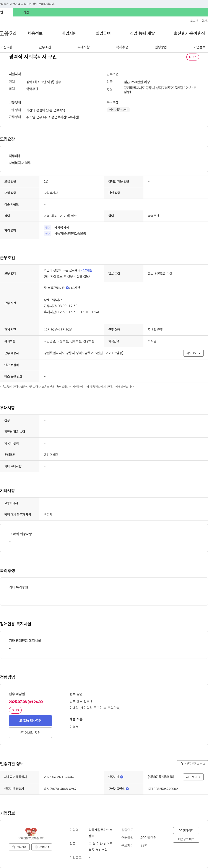Open the 실업급여 main menu
This screenshot has width=208, height=868.
(103, 33)
